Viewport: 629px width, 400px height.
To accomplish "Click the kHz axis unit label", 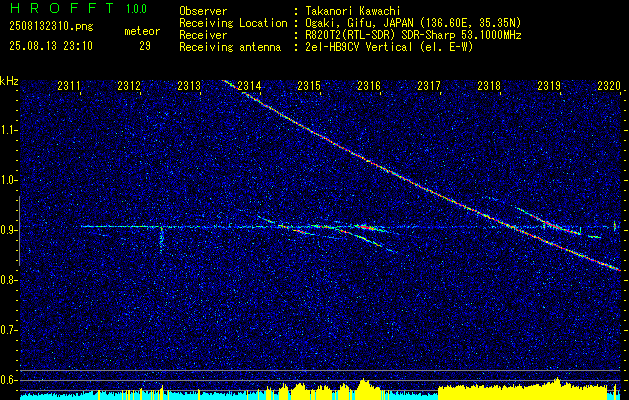I will [9, 81].
